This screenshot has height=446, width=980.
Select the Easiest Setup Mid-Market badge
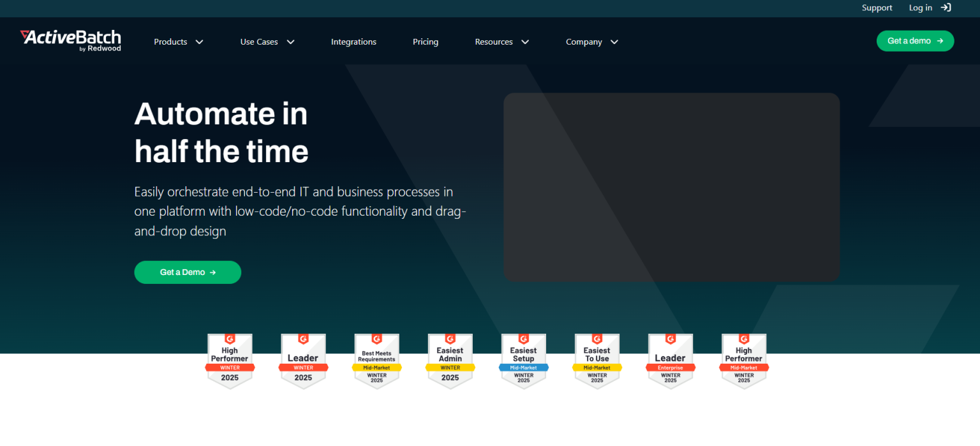pyautogui.click(x=523, y=361)
